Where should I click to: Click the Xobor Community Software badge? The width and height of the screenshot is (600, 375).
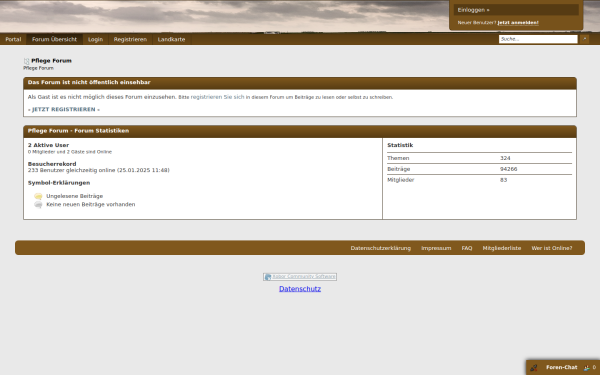300,277
